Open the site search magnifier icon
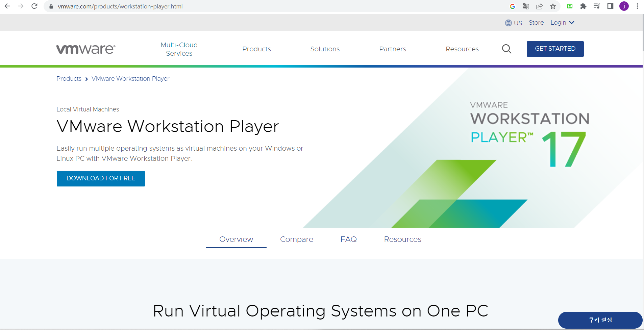 pyautogui.click(x=506, y=49)
